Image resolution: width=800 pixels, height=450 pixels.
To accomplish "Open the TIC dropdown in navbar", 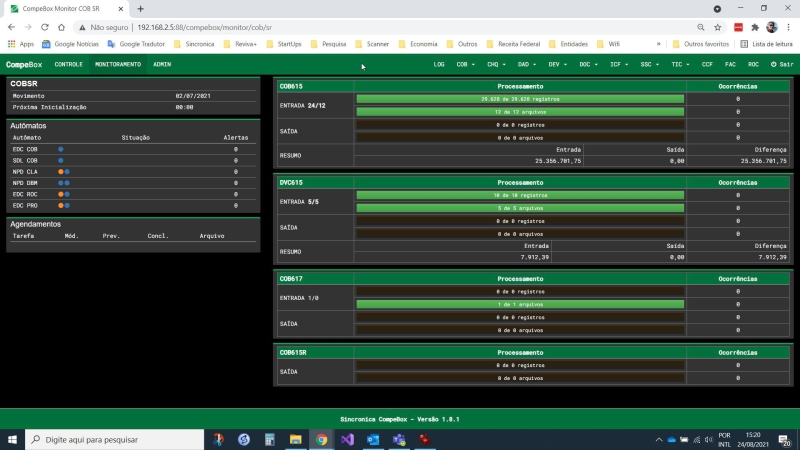I will 680,65.
